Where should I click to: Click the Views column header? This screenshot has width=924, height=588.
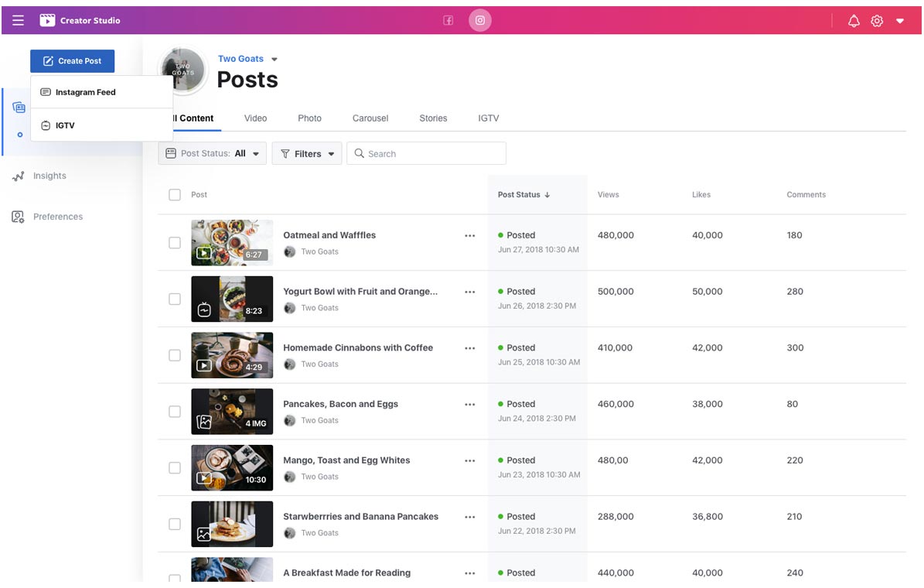click(609, 195)
